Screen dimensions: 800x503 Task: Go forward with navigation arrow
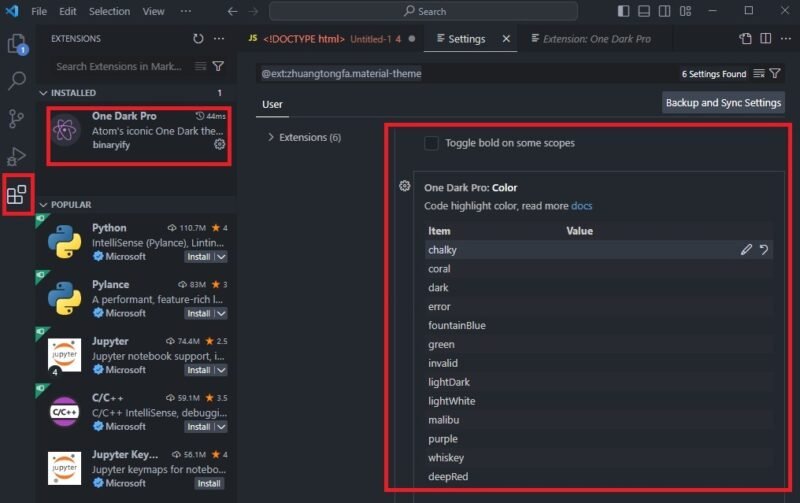pyautogui.click(x=253, y=11)
